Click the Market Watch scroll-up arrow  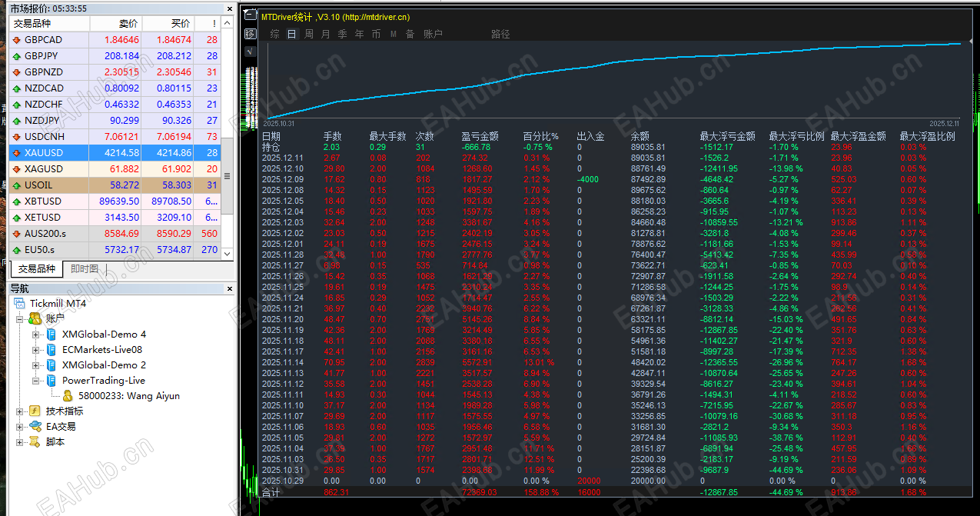tap(227, 22)
